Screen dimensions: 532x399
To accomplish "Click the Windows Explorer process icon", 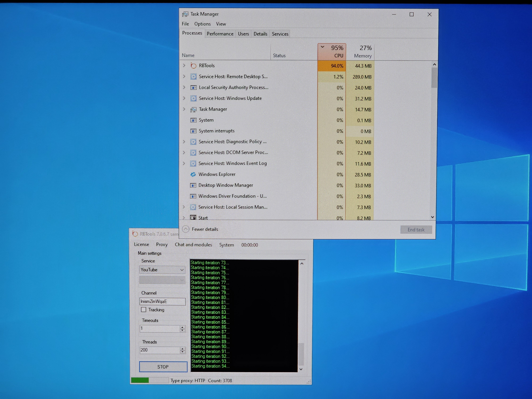I will point(193,174).
